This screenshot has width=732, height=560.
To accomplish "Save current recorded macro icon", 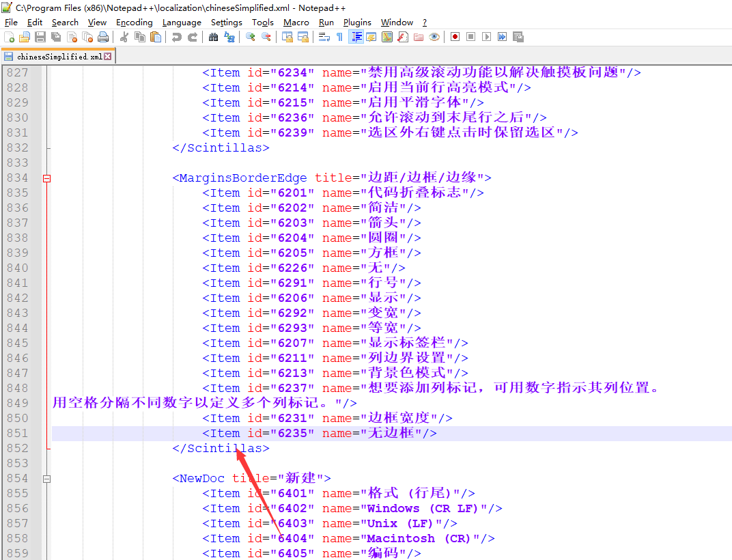I will point(518,37).
